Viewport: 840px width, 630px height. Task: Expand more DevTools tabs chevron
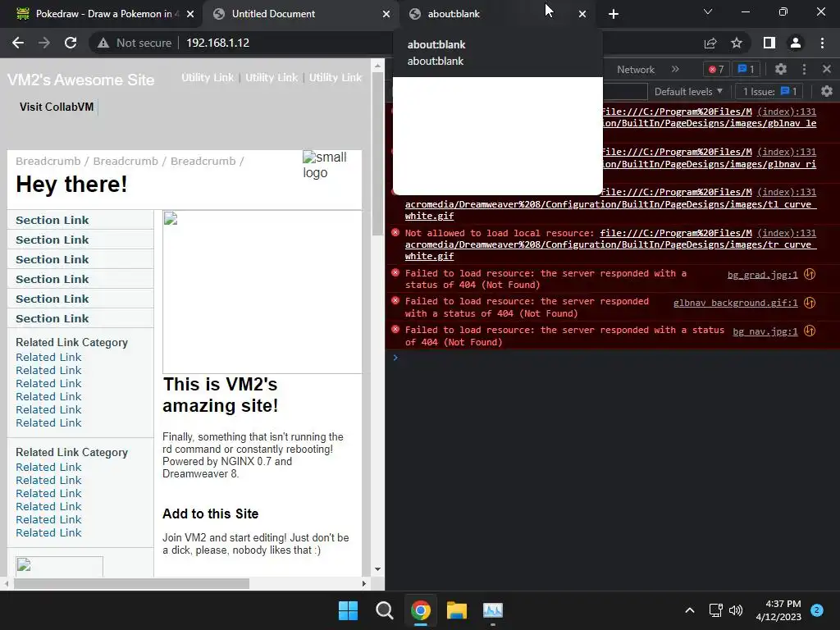675,69
